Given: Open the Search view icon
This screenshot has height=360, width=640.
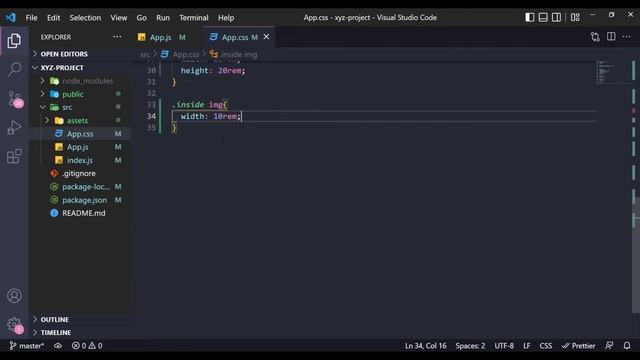Looking at the screenshot, I should [14, 69].
